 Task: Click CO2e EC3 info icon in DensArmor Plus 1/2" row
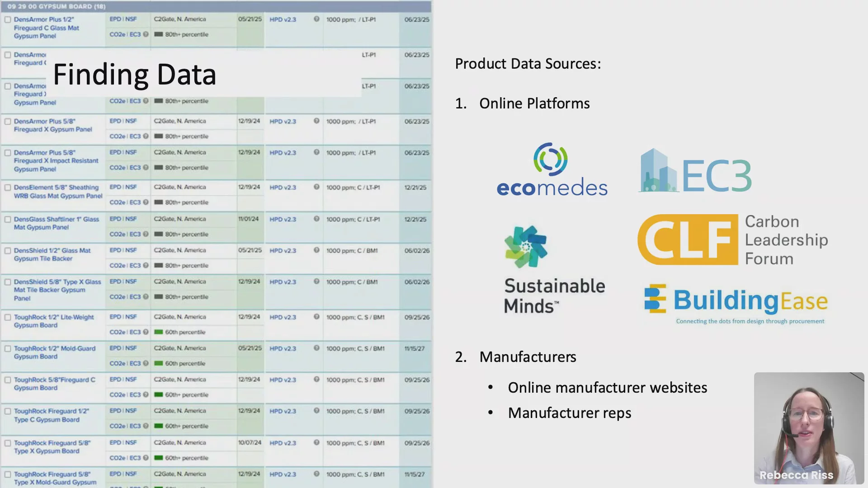point(146,34)
